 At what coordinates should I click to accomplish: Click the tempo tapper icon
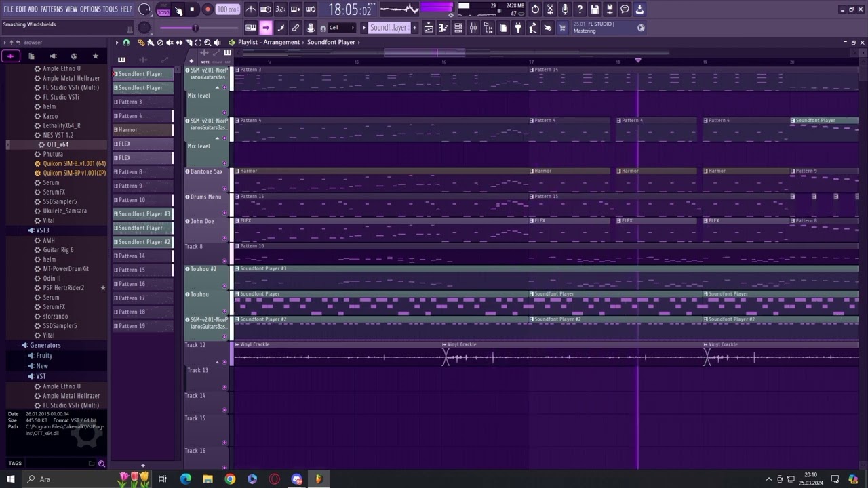(533, 28)
